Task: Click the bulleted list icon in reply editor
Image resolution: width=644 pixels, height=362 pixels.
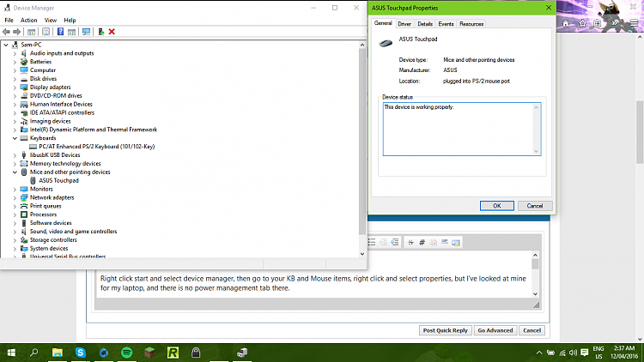Action: [372, 242]
